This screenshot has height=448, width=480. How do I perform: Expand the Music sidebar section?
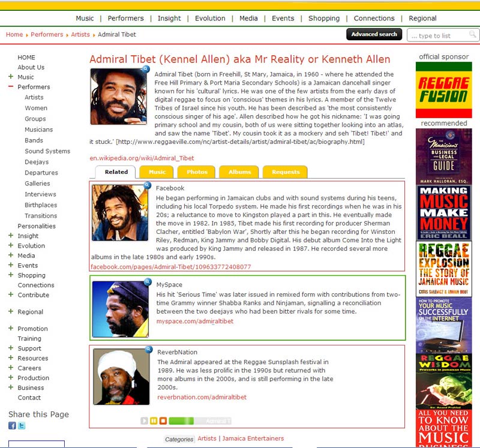point(11,77)
